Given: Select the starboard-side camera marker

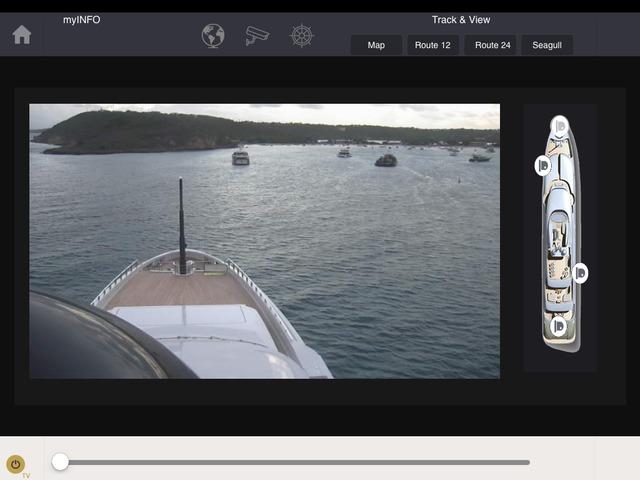Looking at the screenshot, I should [580, 272].
